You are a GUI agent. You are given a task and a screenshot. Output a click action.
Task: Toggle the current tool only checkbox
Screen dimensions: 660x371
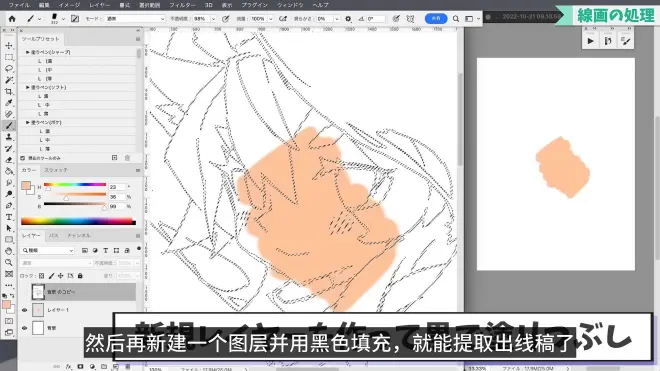tap(23, 158)
